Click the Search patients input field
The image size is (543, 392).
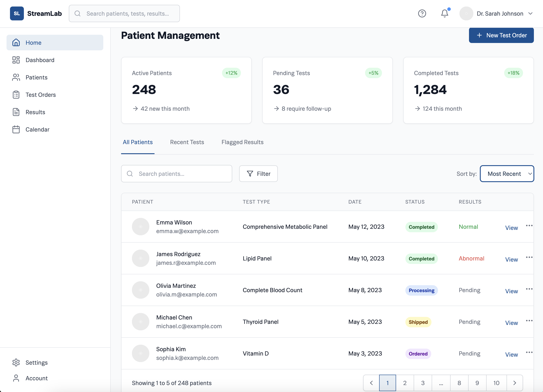176,174
